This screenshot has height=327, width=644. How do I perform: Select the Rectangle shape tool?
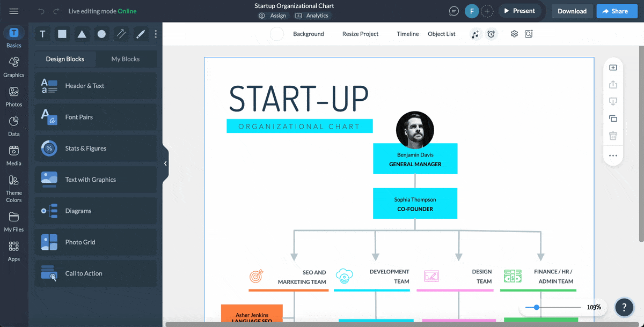62,34
